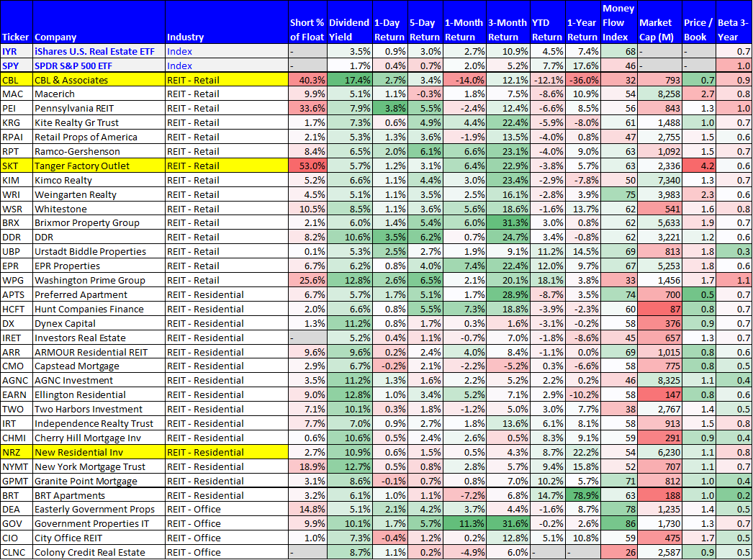Click the 5-Day Return header
Image resolution: width=753 pixels, height=560 pixels.
point(425,22)
